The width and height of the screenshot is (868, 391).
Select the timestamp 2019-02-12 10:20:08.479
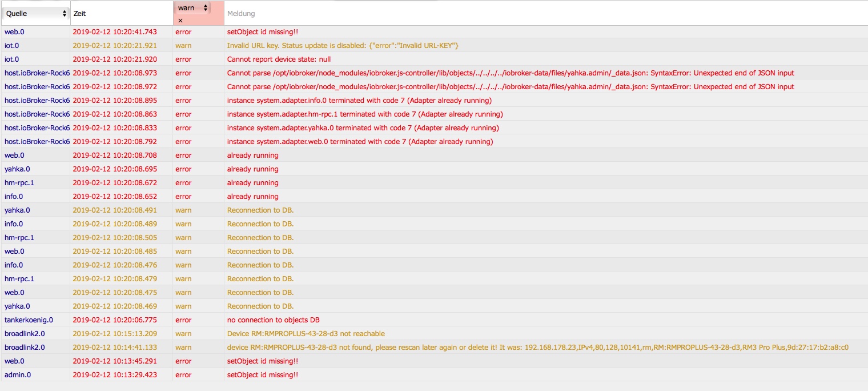point(115,279)
